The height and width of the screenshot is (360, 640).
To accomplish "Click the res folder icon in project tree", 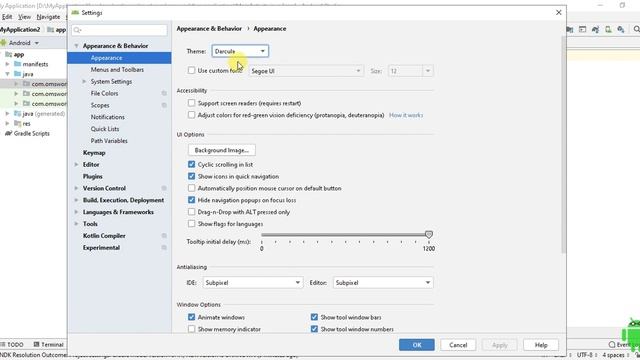I will [18, 123].
